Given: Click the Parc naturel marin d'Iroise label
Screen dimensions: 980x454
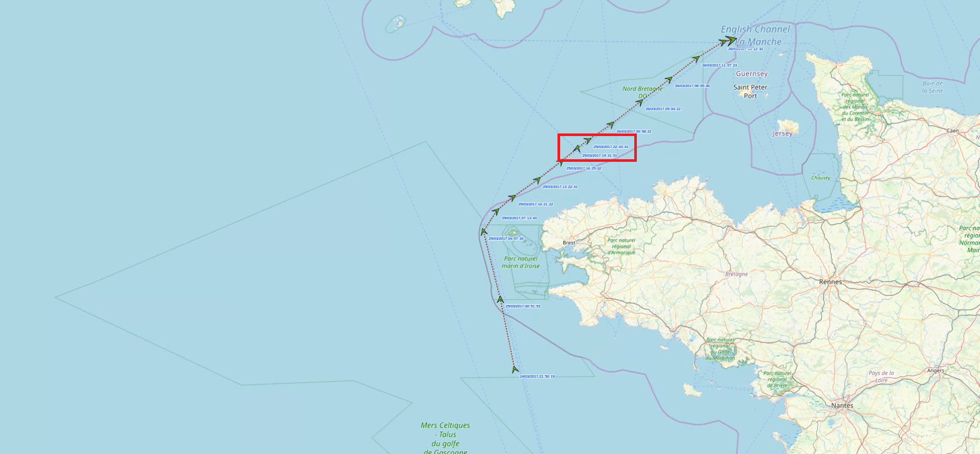Looking at the screenshot, I should 521,262.
